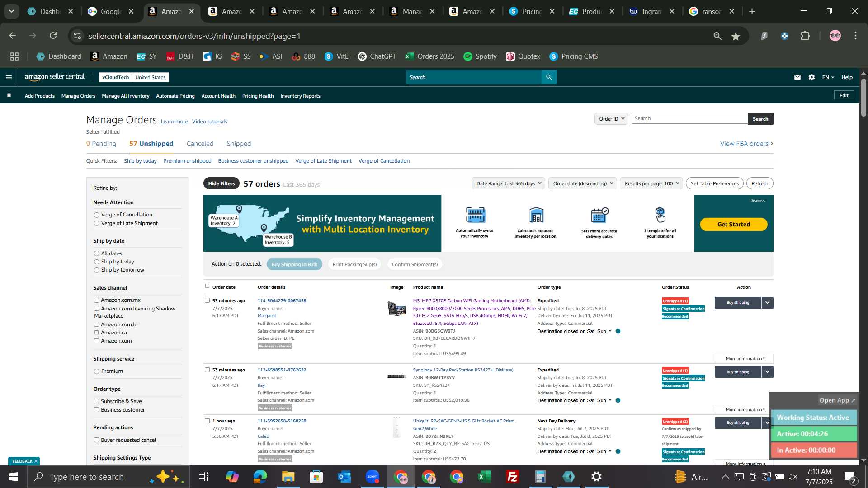
Task: Select all orders with header checkbox
Action: tap(207, 286)
